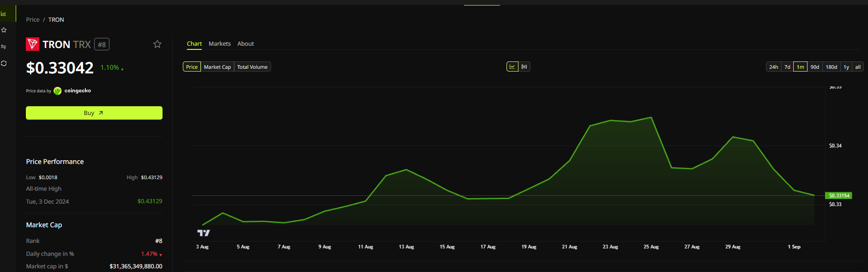Switch to the Markets tab
This screenshot has width=868, height=272.
click(220, 44)
